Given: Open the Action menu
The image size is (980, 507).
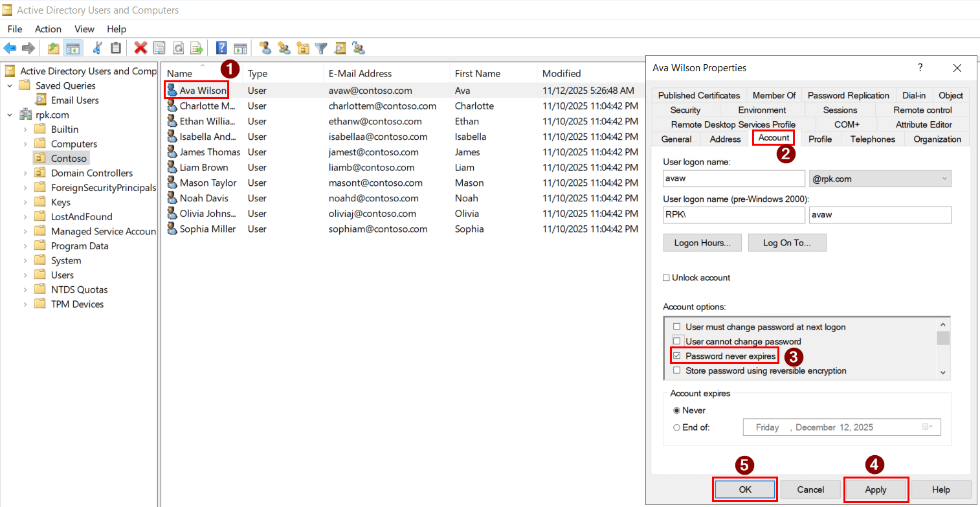Looking at the screenshot, I should click(x=48, y=28).
